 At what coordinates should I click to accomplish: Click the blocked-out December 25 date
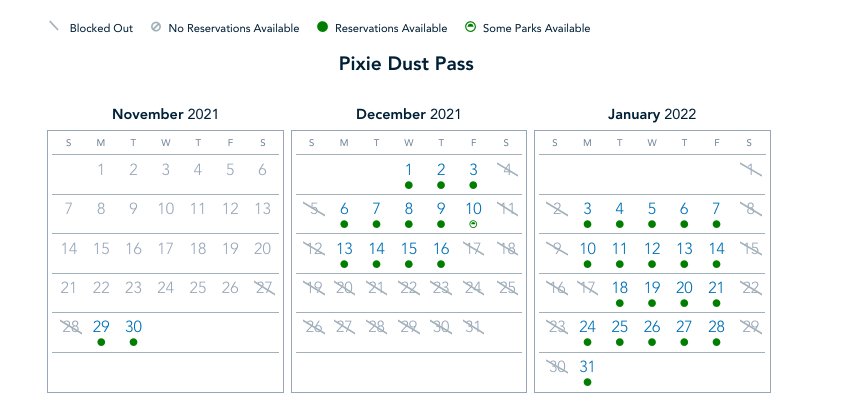tap(506, 288)
